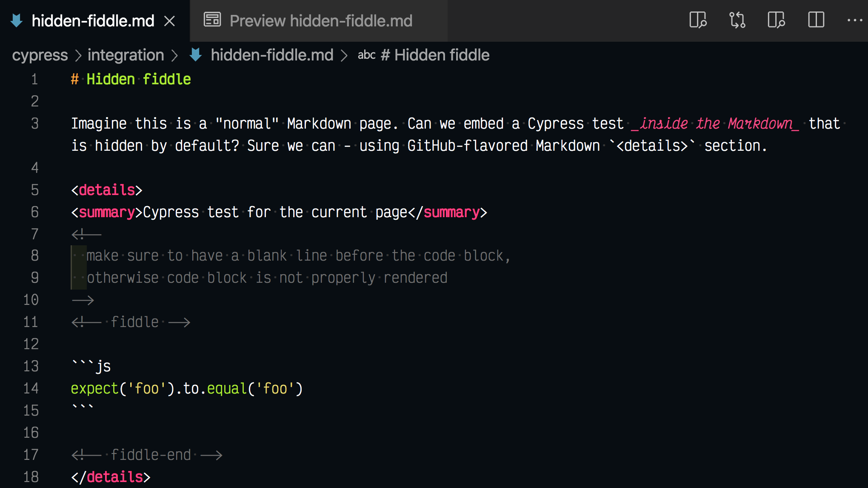The width and height of the screenshot is (868, 488).
Task: Click the second preview-search icon in toolbar
Action: point(776,20)
